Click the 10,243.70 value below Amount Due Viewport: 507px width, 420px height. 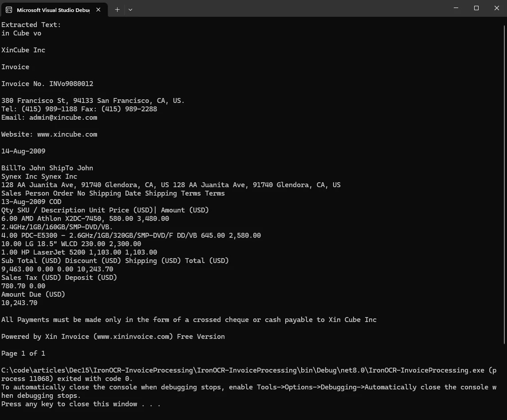20,303
